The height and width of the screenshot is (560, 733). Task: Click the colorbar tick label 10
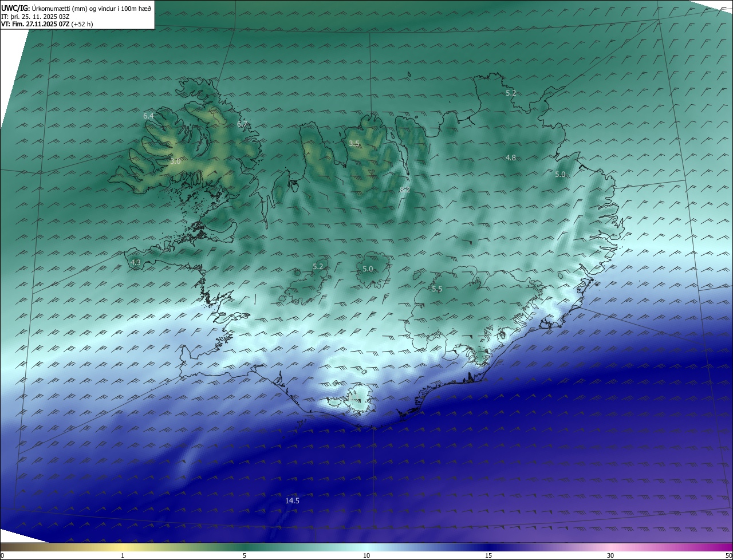[x=366, y=555]
